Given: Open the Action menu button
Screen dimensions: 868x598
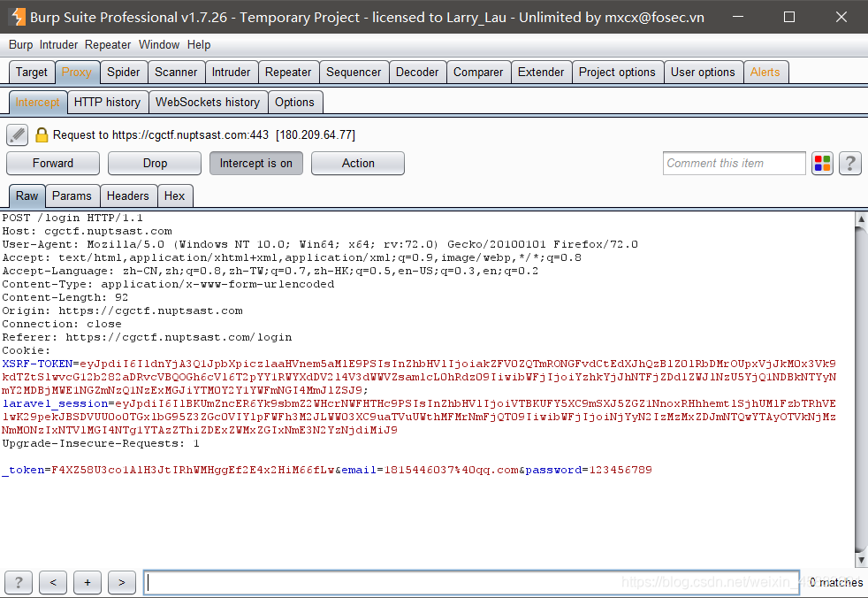Looking at the screenshot, I should point(358,164).
